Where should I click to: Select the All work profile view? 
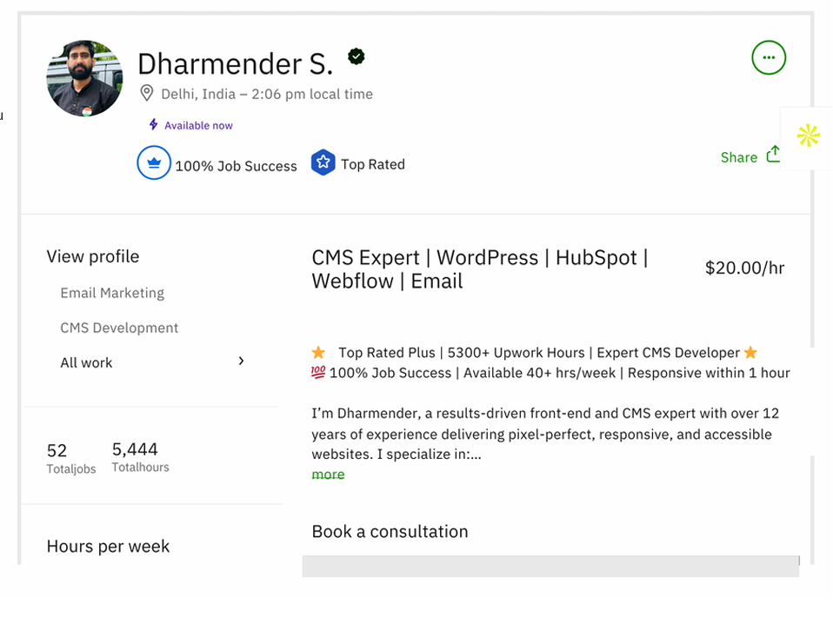click(x=86, y=362)
